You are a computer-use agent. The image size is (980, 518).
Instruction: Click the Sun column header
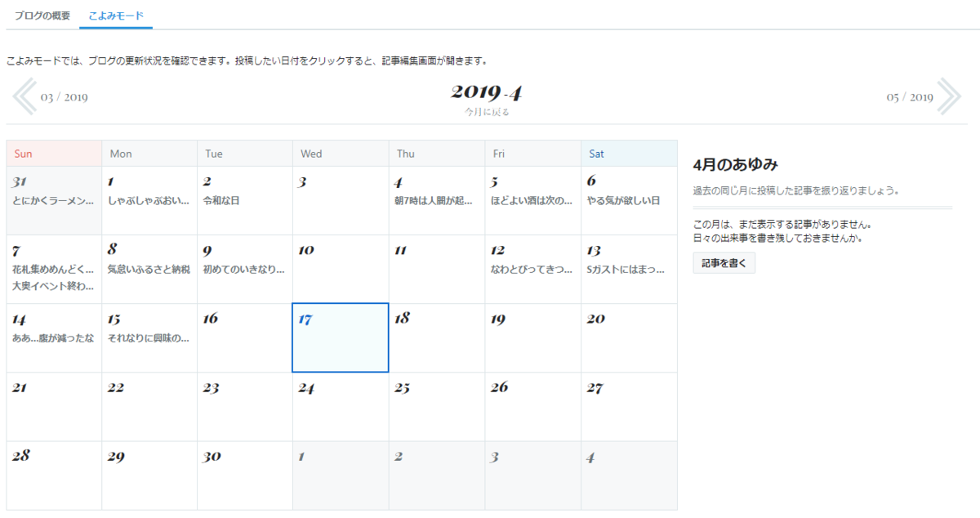pyautogui.click(x=54, y=154)
